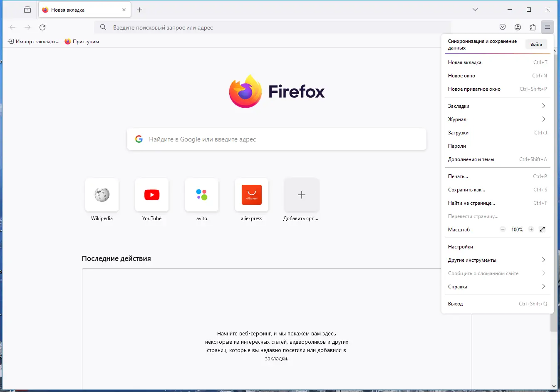The width and height of the screenshot is (560, 392).
Task: Toggle full screen mode icon
Action: (x=543, y=229)
